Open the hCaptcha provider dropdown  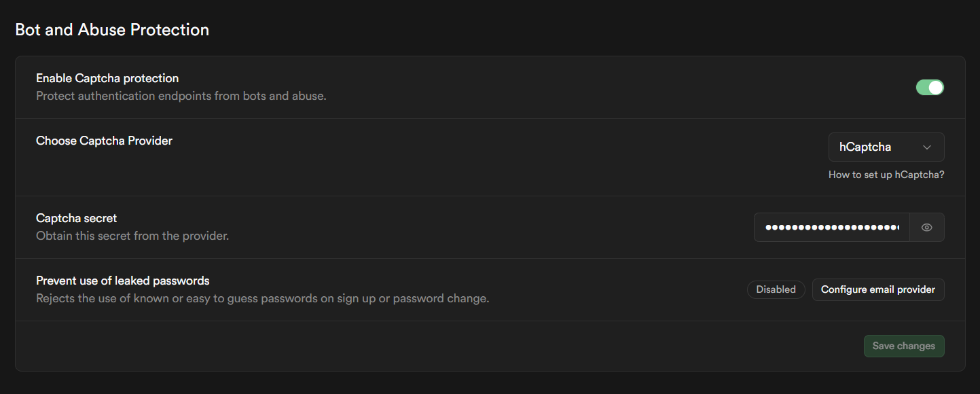pos(886,147)
